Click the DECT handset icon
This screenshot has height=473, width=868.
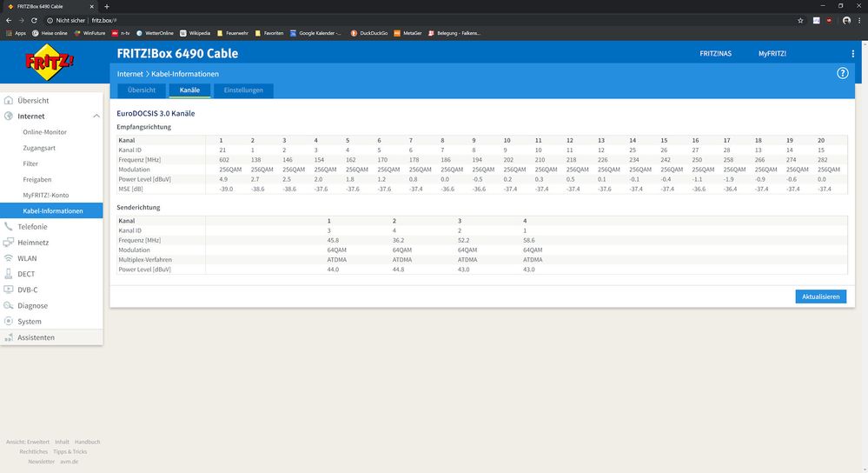click(x=9, y=274)
